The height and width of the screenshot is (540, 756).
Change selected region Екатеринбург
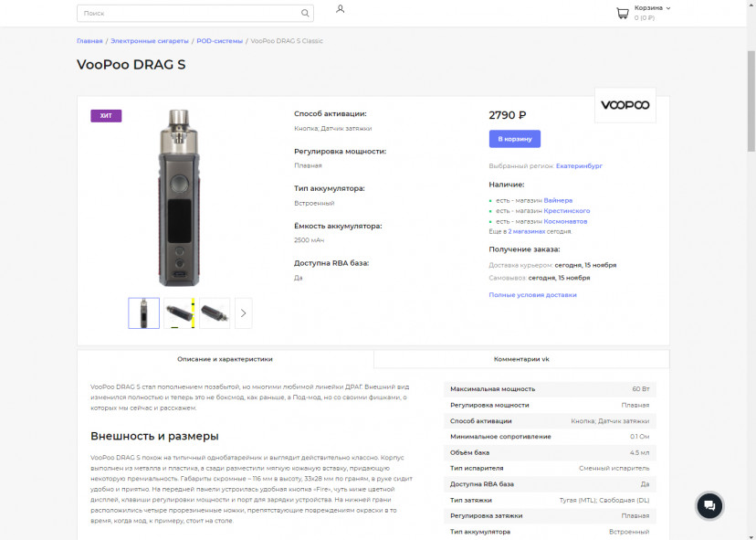click(x=579, y=165)
